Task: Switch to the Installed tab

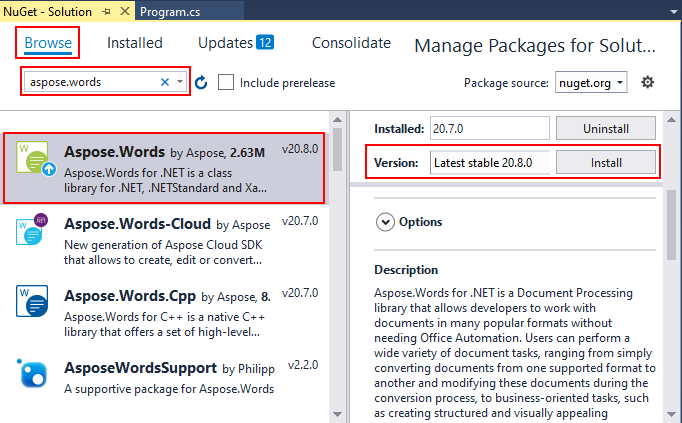Action: click(x=134, y=43)
